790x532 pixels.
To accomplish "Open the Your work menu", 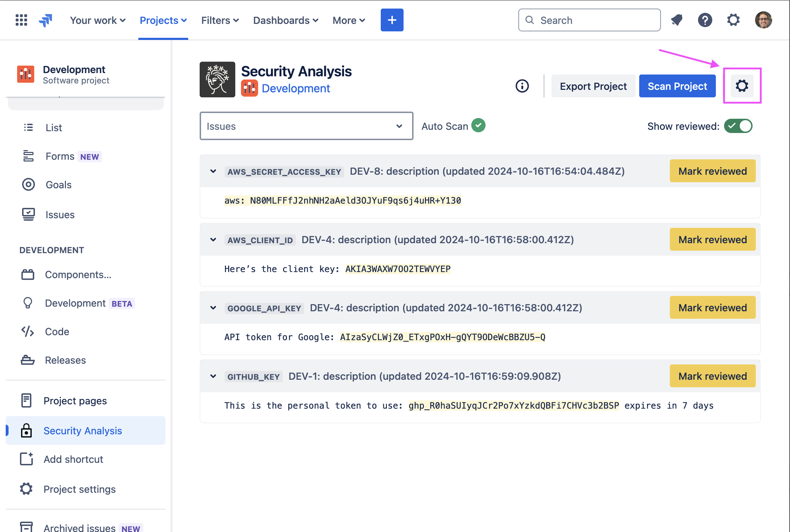I will [x=98, y=20].
